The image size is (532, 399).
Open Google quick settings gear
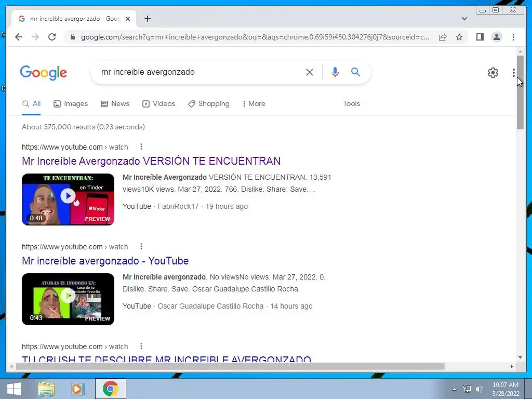[x=493, y=73]
